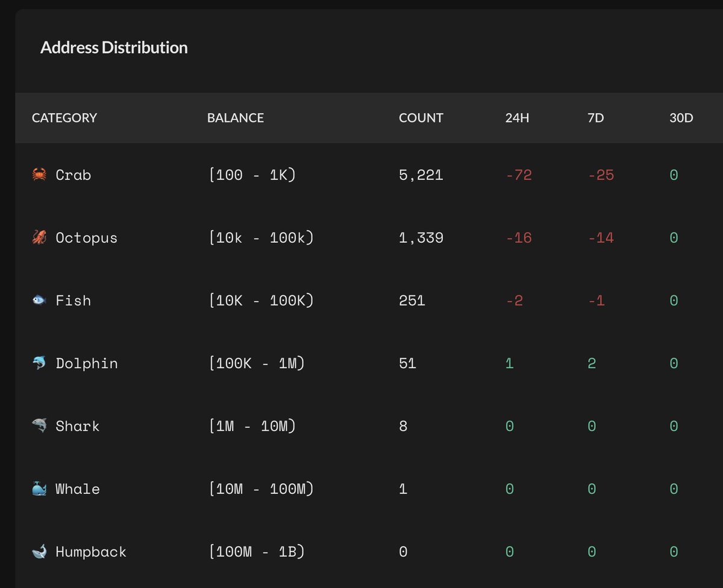The image size is (723, 588).
Task: Click the crab emoji icon
Action: [39, 175]
